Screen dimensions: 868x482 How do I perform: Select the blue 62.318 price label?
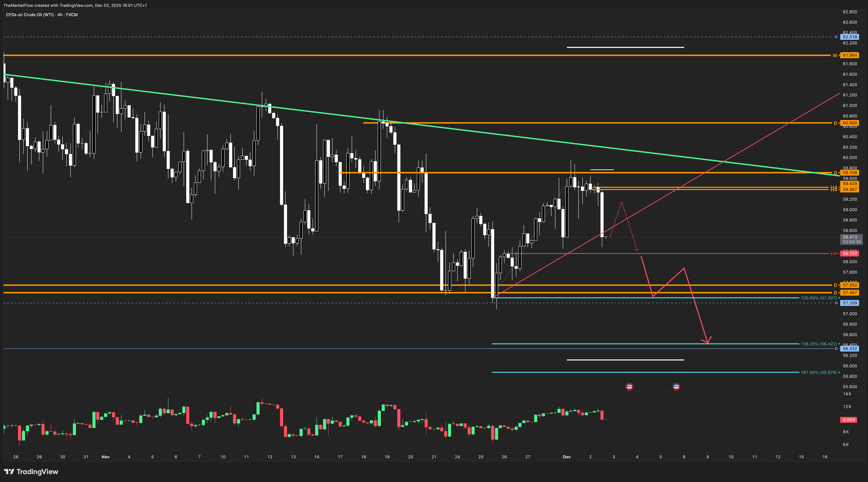[850, 37]
